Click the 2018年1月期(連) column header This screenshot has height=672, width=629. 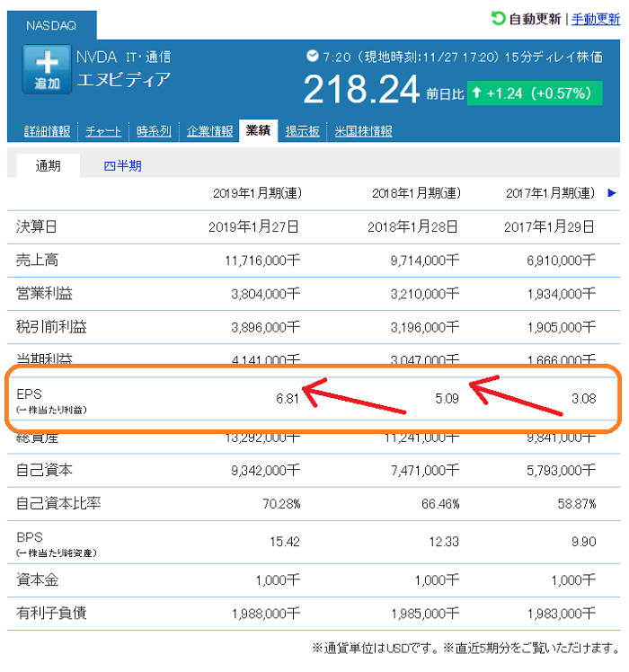[416, 193]
